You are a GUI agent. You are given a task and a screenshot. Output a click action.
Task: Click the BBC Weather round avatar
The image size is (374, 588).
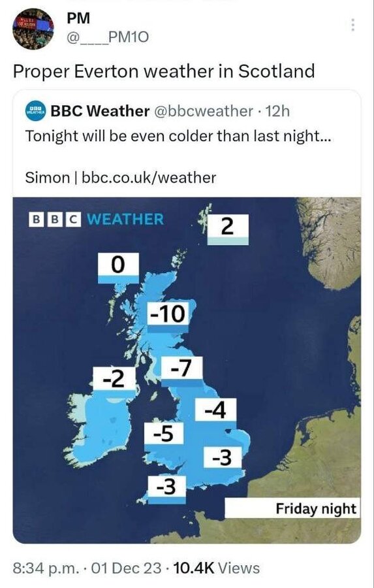(x=36, y=110)
